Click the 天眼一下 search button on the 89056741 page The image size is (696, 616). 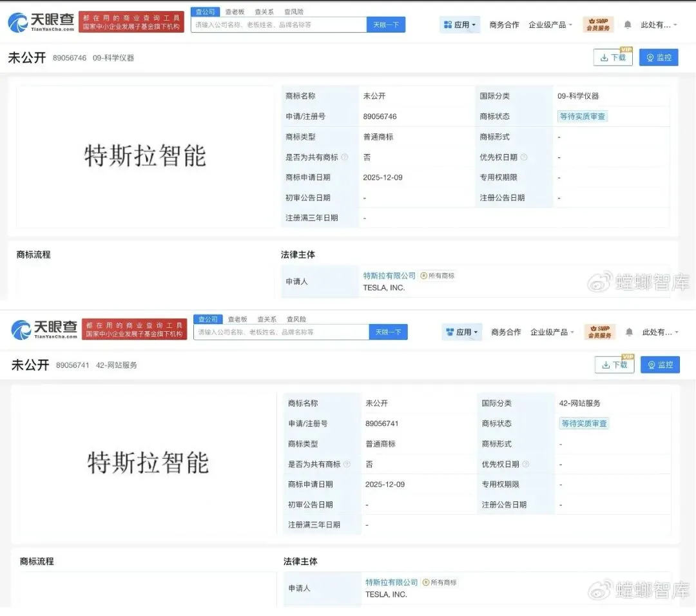tap(388, 332)
